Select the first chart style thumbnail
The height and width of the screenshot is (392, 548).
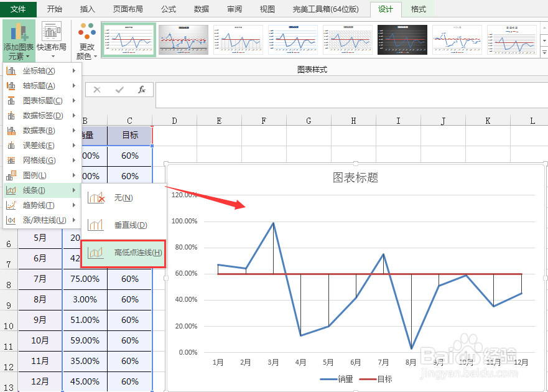pyautogui.click(x=128, y=39)
